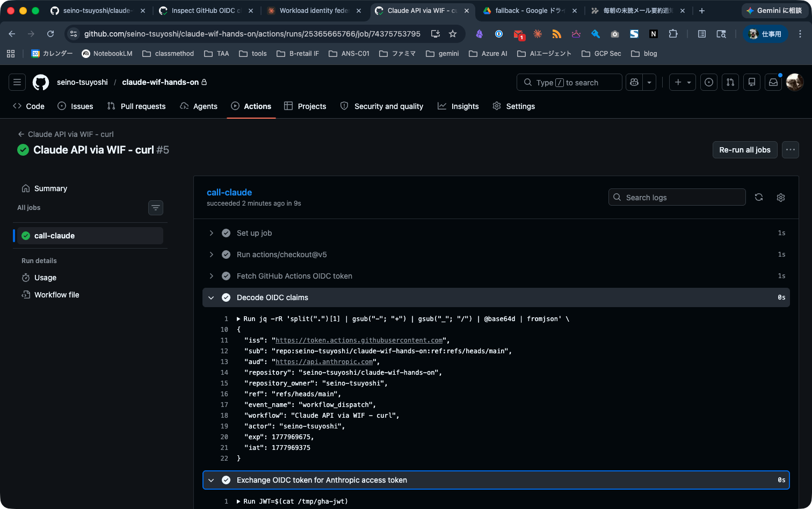Expand the Run jq command log line
The image size is (812, 509).
[x=238, y=319]
